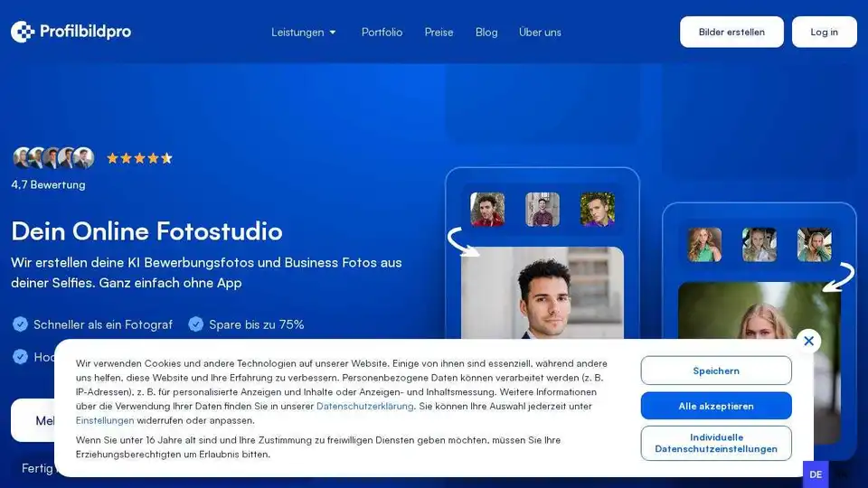Viewport: 868px width, 488px height.
Task: Open the Einstellungen link in cookie text
Action: (105, 420)
